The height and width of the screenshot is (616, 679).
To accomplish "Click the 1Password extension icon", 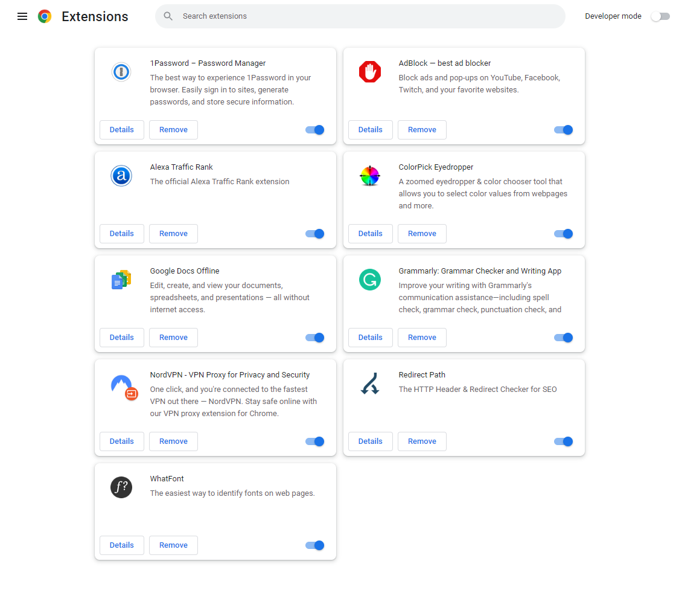I will pyautogui.click(x=121, y=72).
